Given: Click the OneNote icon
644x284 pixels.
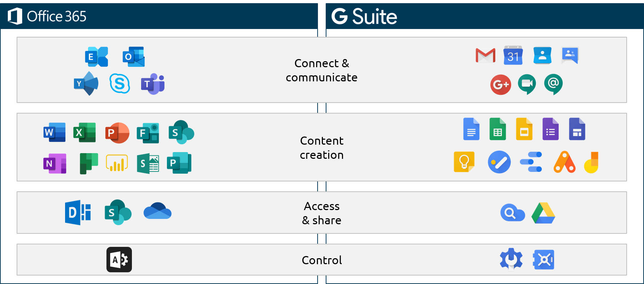Looking at the screenshot, I should click(x=54, y=163).
